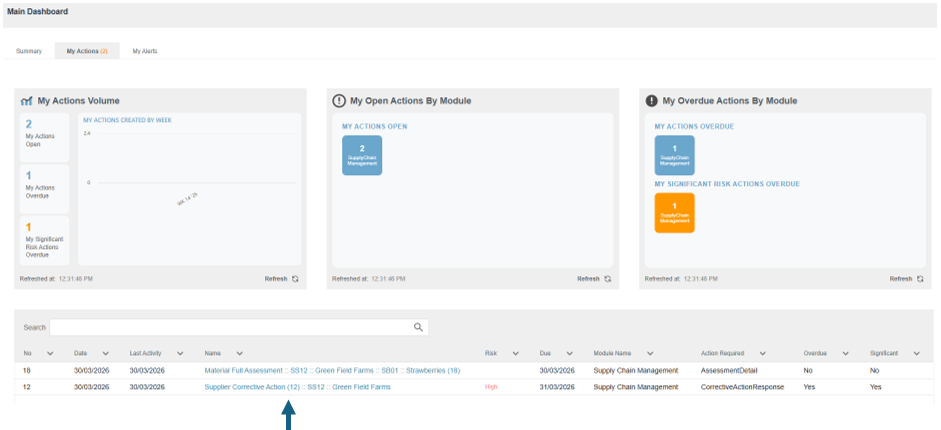
Task: Click the My Actions Overdue count card
Action: [x=44, y=189]
